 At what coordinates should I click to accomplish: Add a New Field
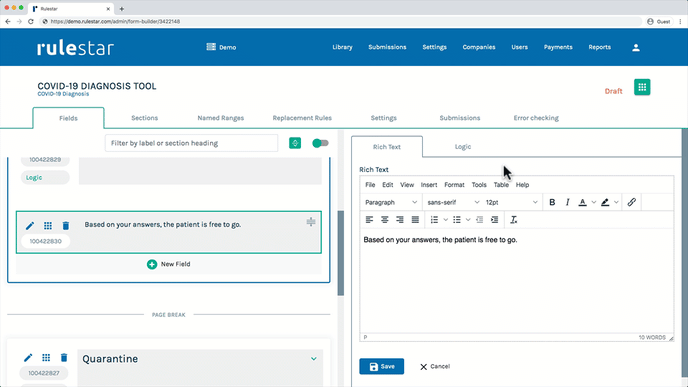[x=168, y=264]
